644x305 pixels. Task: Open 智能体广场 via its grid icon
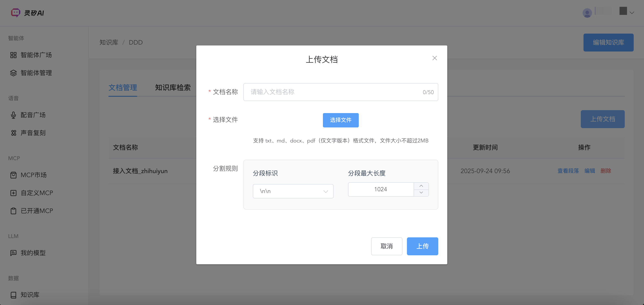[x=13, y=55]
